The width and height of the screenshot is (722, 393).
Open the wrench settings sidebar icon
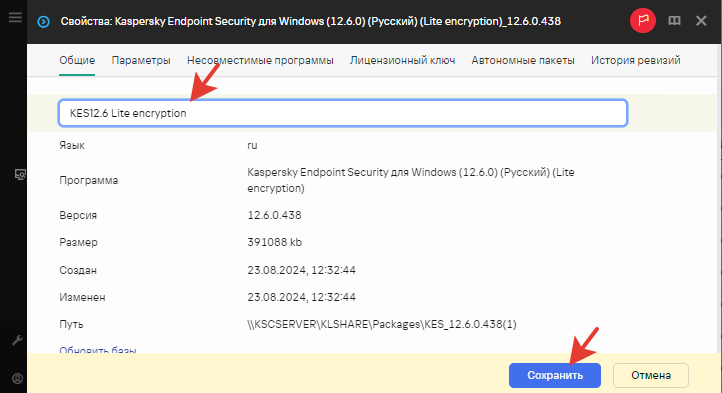click(17, 340)
